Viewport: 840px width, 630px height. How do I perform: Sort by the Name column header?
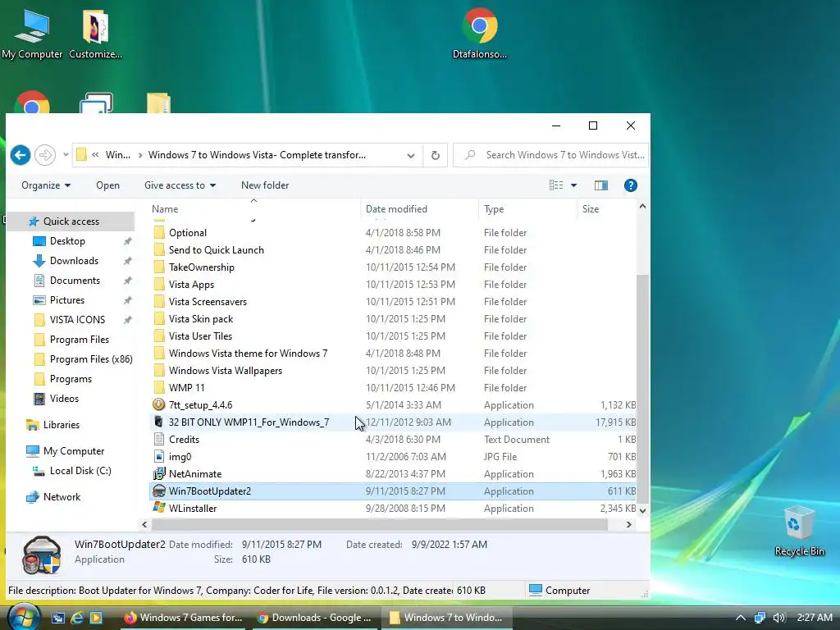tap(254, 209)
